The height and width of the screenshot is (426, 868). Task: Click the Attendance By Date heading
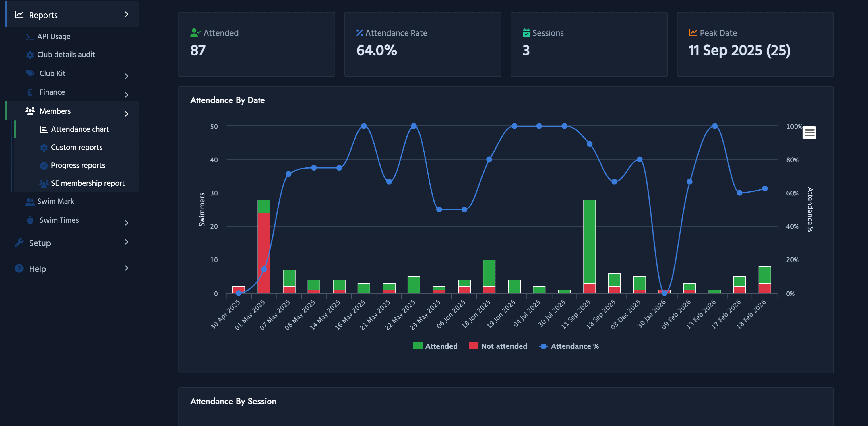(x=227, y=100)
